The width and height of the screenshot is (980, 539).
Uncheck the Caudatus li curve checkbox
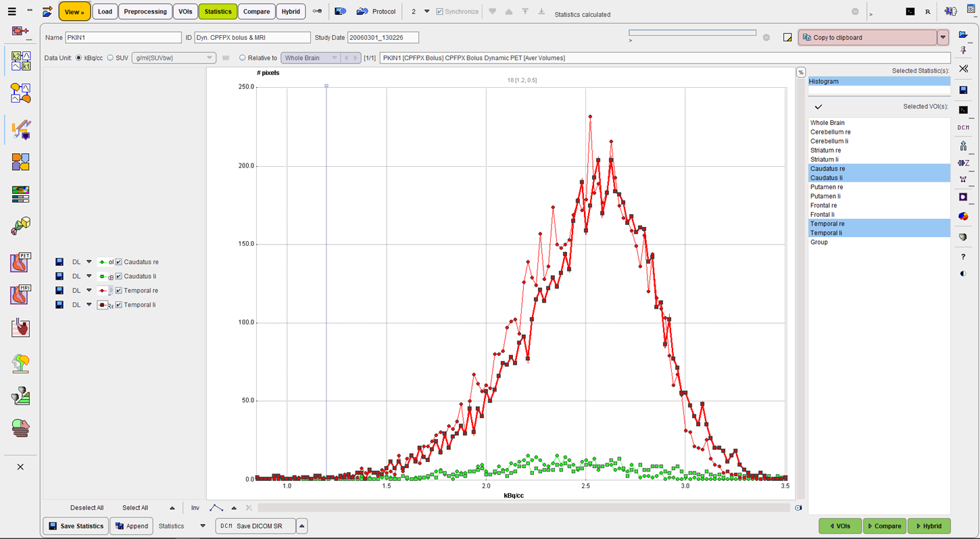[119, 276]
